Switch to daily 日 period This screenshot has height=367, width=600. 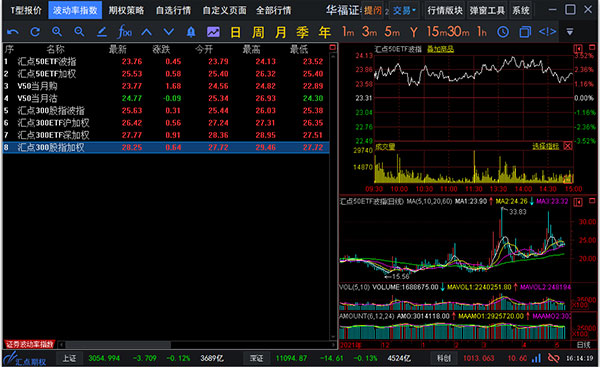click(236, 32)
